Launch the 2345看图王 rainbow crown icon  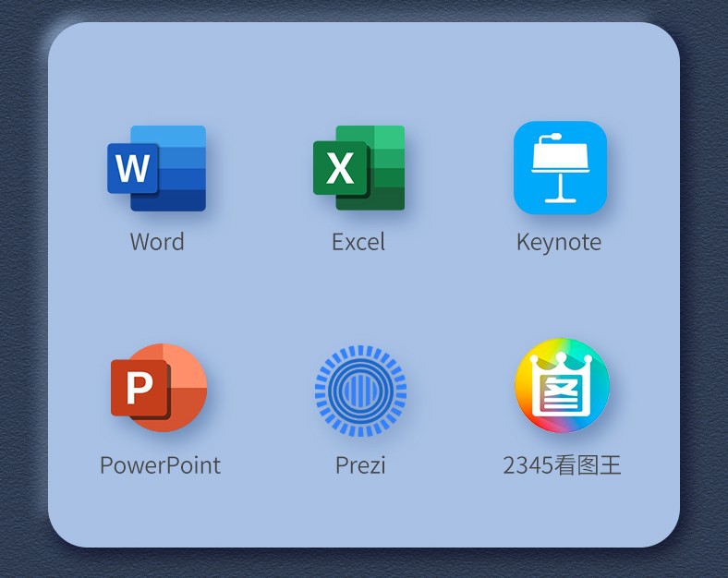562,386
